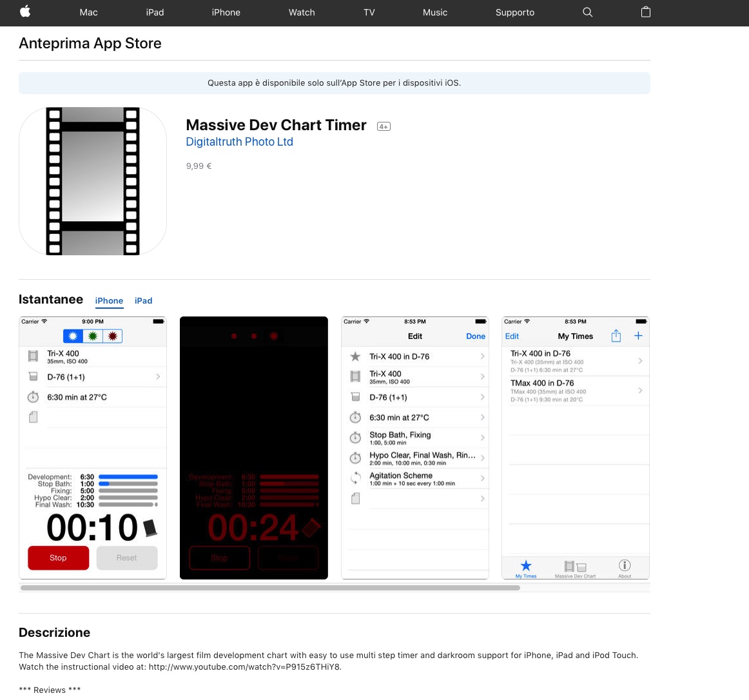Click the film icon beside Tri-X 400 in the Edit screen
This screenshot has width=749, height=700.
click(355, 376)
